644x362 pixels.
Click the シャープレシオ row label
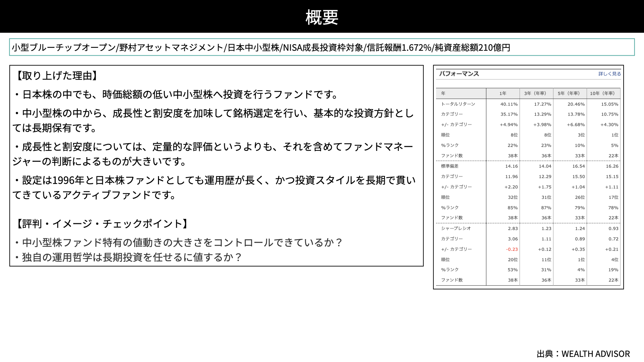click(456, 228)
